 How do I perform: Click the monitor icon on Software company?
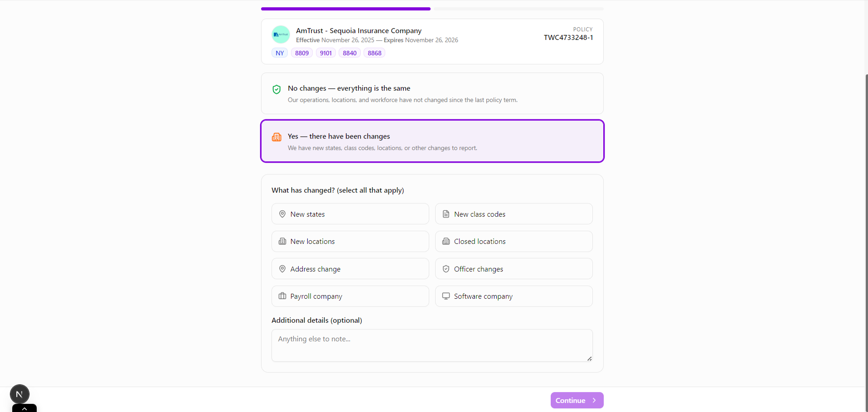coord(446,296)
